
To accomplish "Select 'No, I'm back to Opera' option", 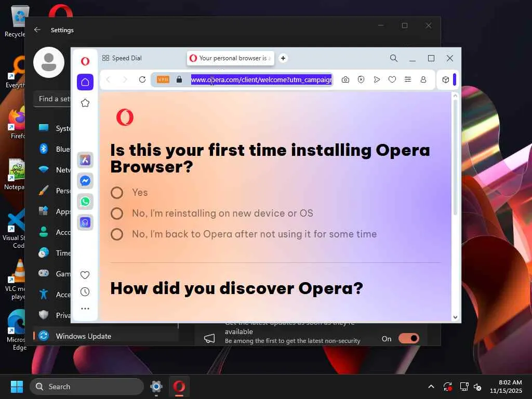I will 117,234.
